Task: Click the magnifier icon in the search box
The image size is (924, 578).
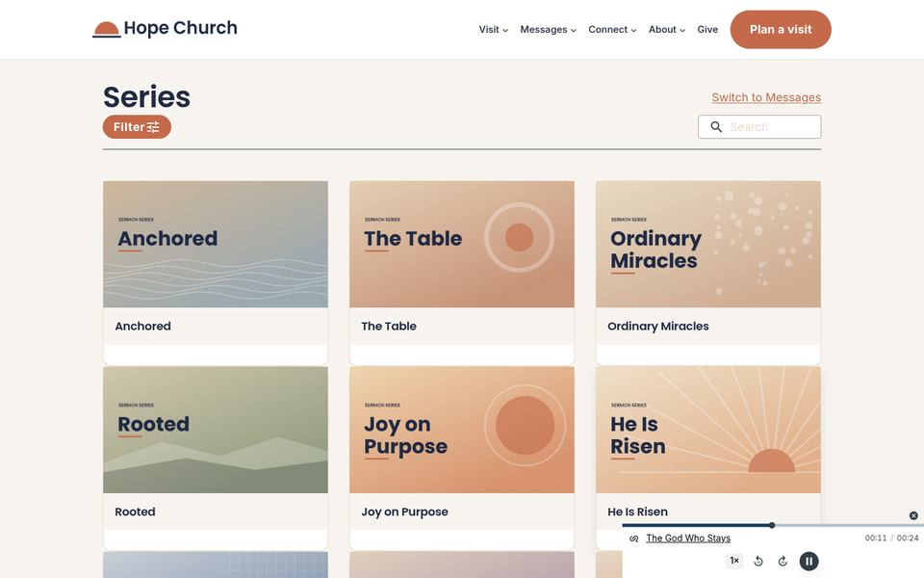Action: coord(716,127)
